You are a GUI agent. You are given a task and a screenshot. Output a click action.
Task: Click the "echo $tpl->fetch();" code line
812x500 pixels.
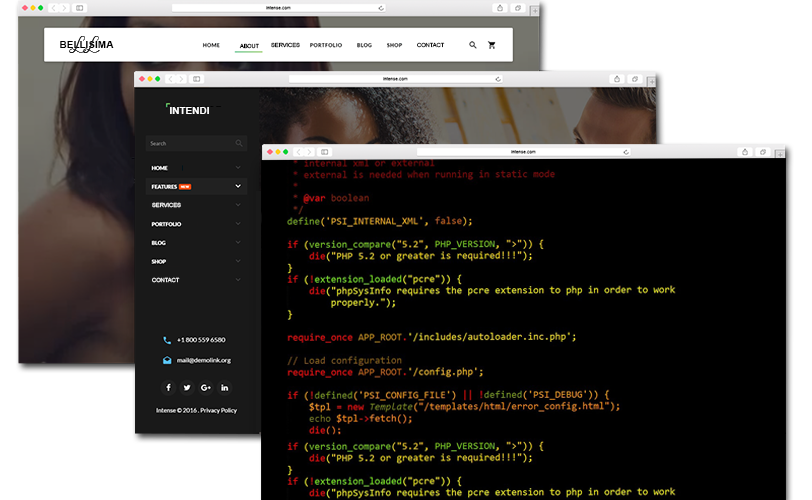tap(360, 419)
